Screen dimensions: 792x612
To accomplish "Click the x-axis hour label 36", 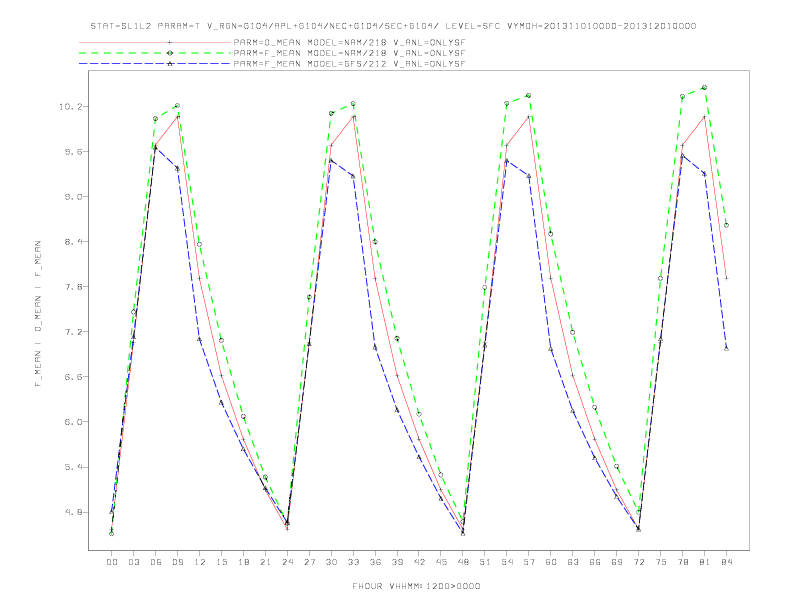I will [x=375, y=562].
